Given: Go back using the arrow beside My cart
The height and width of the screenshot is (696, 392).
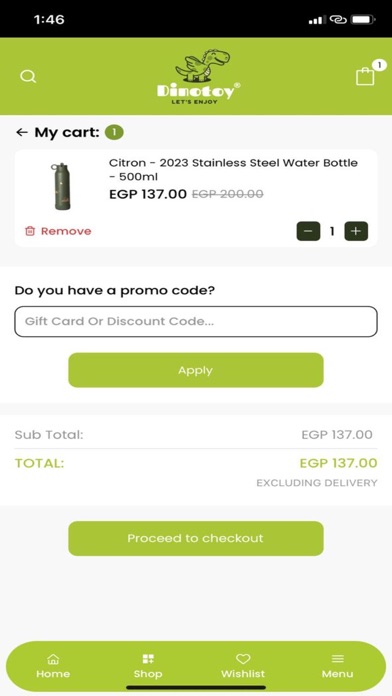Looking at the screenshot, I should coord(21,132).
